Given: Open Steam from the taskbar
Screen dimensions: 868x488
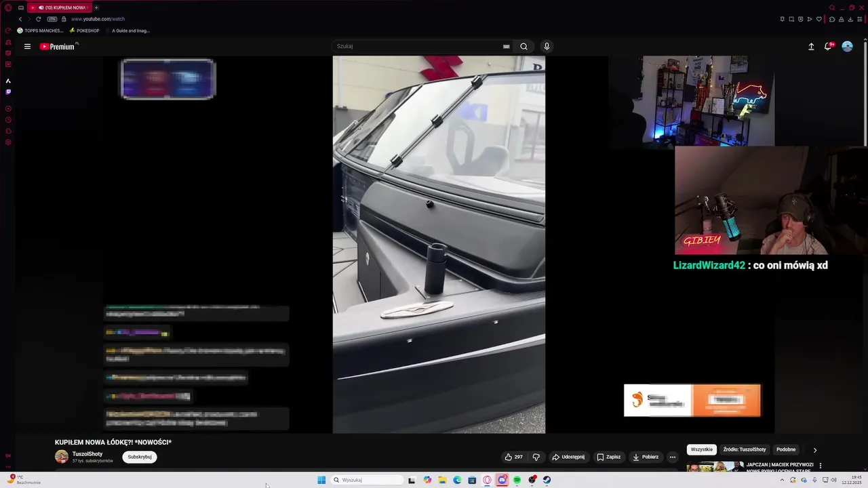Looking at the screenshot, I should 547,480.
